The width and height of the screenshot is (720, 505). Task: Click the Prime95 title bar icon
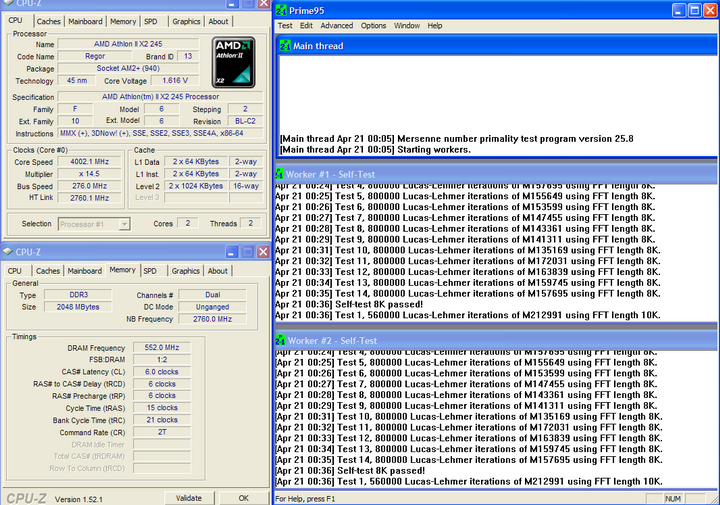(281, 11)
